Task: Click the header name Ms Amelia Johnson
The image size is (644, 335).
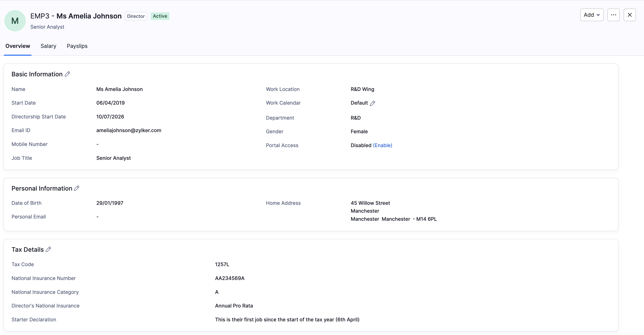Action: [89, 16]
